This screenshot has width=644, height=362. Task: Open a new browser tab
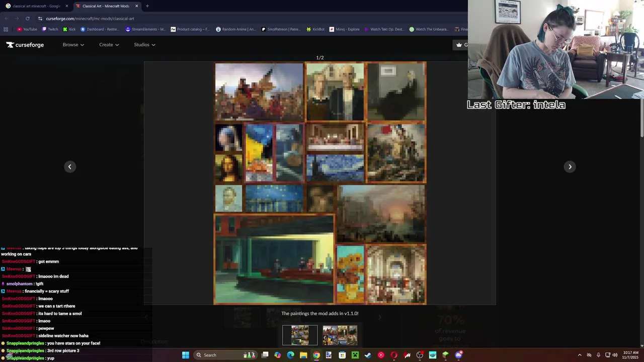[x=147, y=6]
